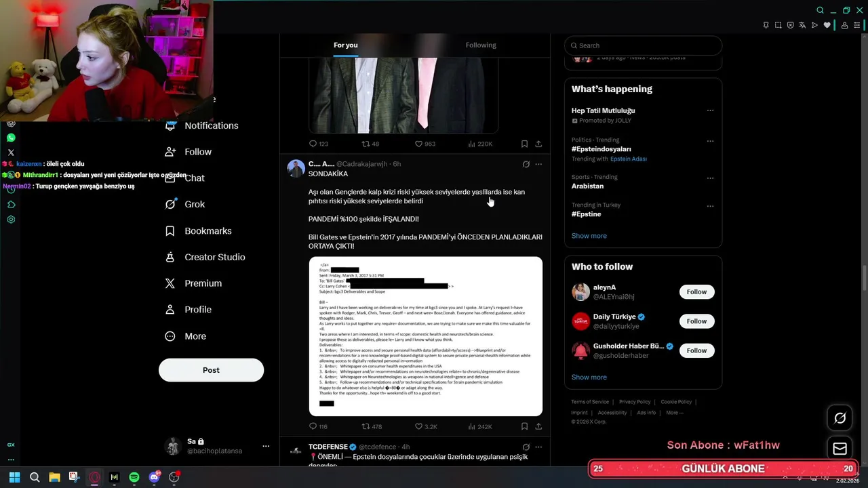Click the browser pin icon
The image size is (868, 488).
point(766,25)
